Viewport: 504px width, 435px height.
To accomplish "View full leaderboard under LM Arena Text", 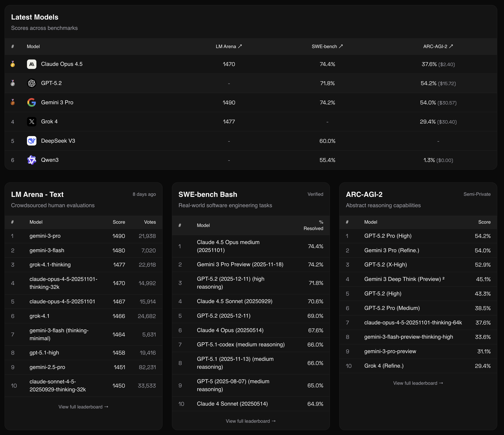I will pos(83,407).
